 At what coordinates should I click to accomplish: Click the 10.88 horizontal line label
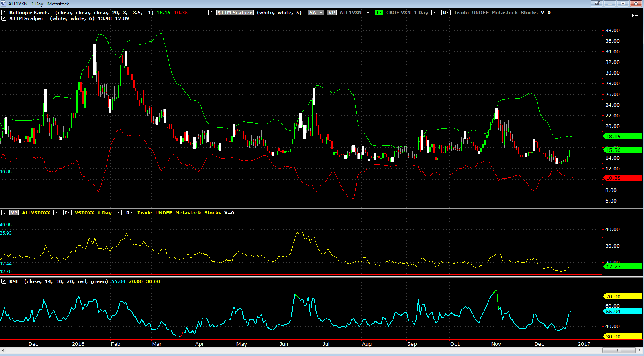(x=6, y=172)
